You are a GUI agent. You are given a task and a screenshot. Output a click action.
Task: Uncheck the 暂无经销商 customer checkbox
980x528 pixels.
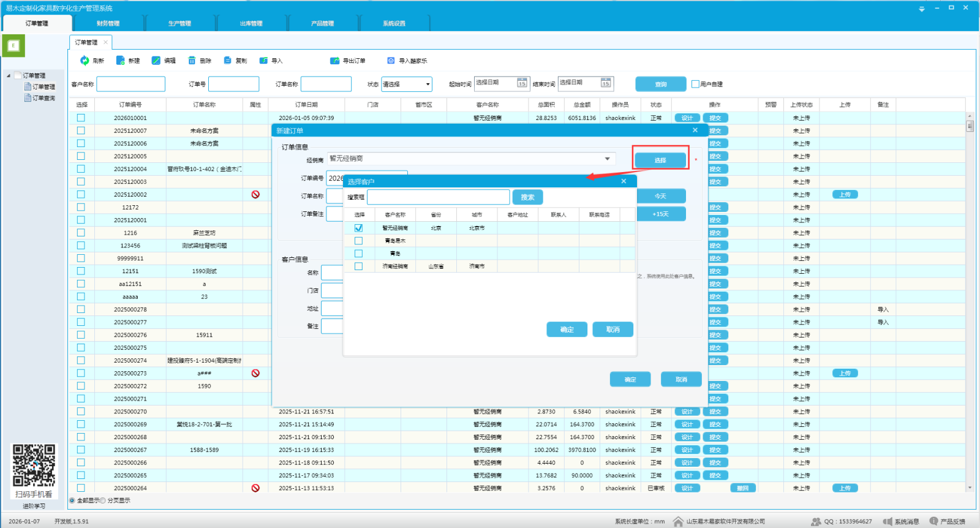point(358,228)
